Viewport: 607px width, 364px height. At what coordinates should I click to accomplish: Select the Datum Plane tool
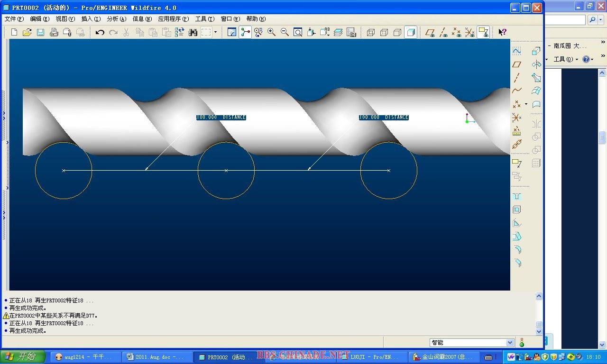[517, 64]
